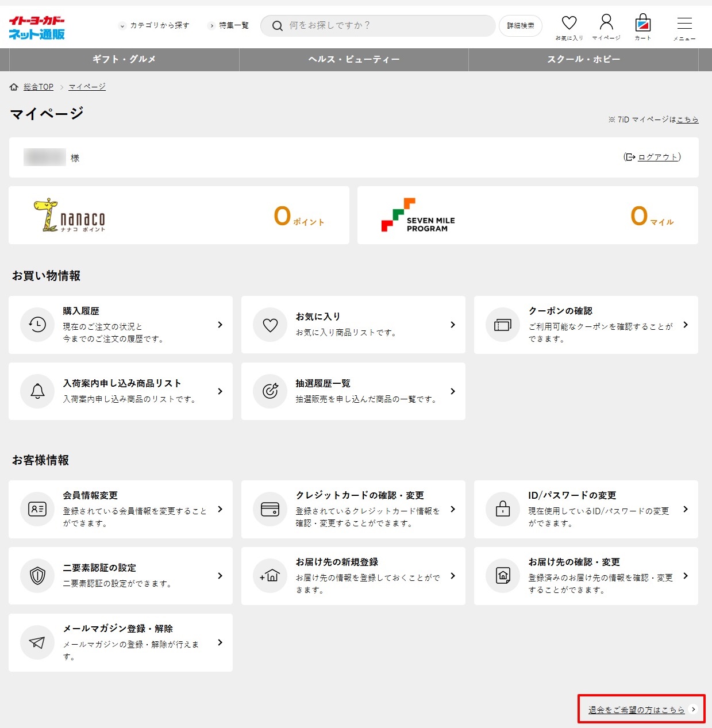Image resolution: width=712 pixels, height=728 pixels.
Task: Select the ギフト・グルメ tab
Action: [x=124, y=59]
